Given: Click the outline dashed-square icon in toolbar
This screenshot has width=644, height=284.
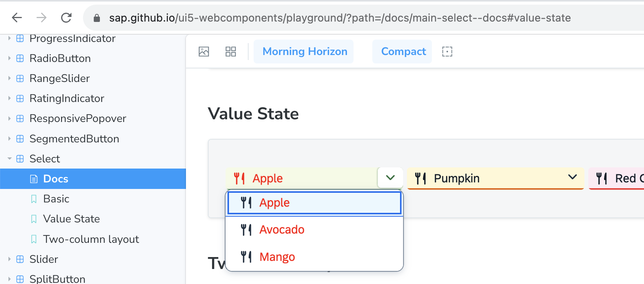Looking at the screenshot, I should click(x=447, y=51).
